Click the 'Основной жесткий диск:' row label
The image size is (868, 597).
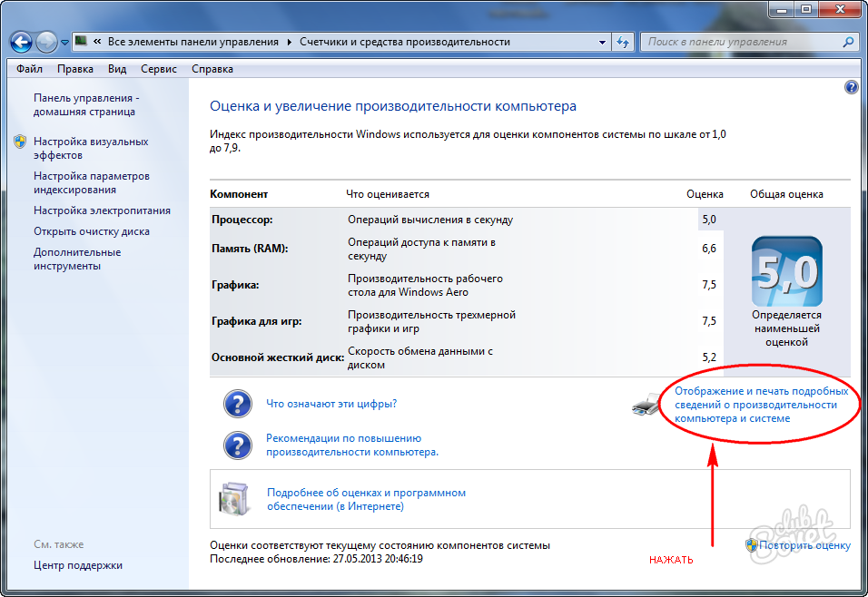tap(277, 357)
